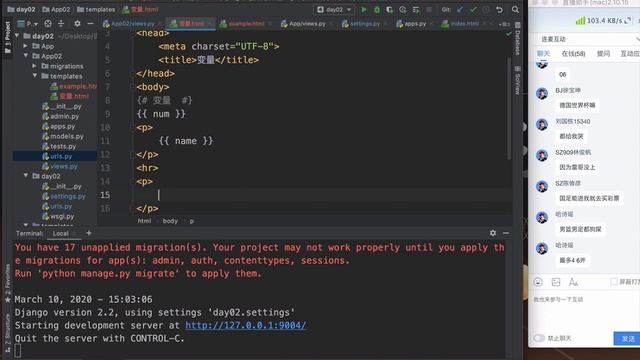The height and width of the screenshot is (360, 640).
Task: Show hidden editor tabs dropdown
Action: [504, 24]
